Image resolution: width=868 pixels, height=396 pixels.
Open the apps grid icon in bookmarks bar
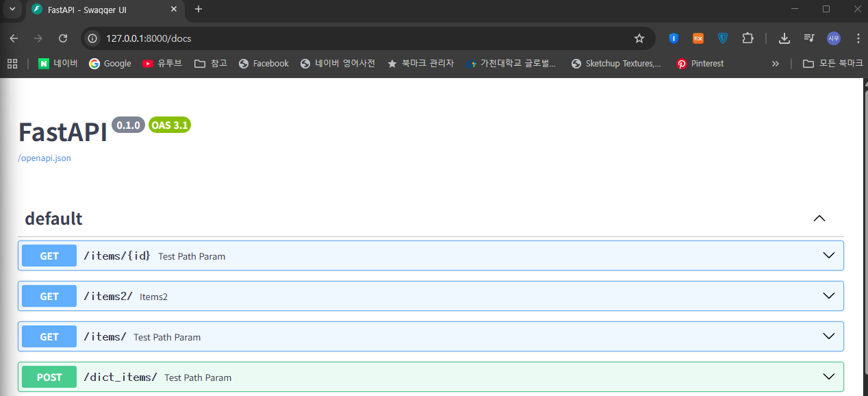(x=12, y=64)
